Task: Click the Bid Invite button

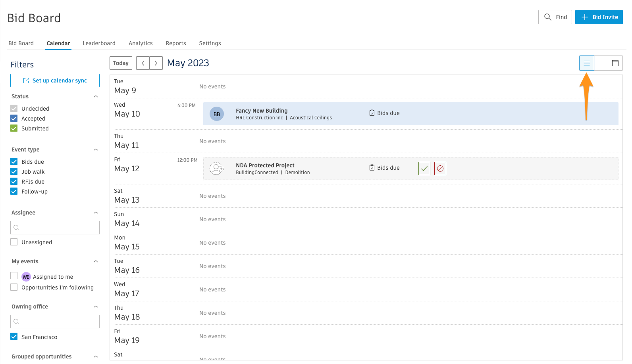Action: pyautogui.click(x=599, y=17)
